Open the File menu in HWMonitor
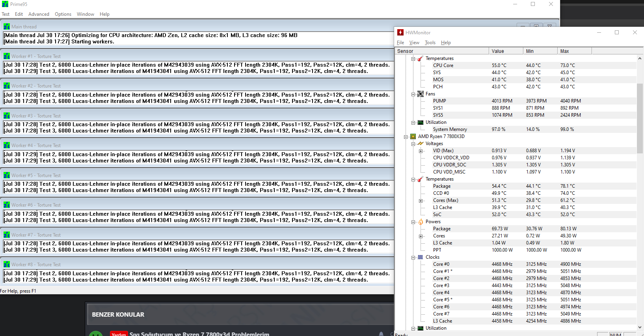This screenshot has height=336, width=644. tap(400, 43)
